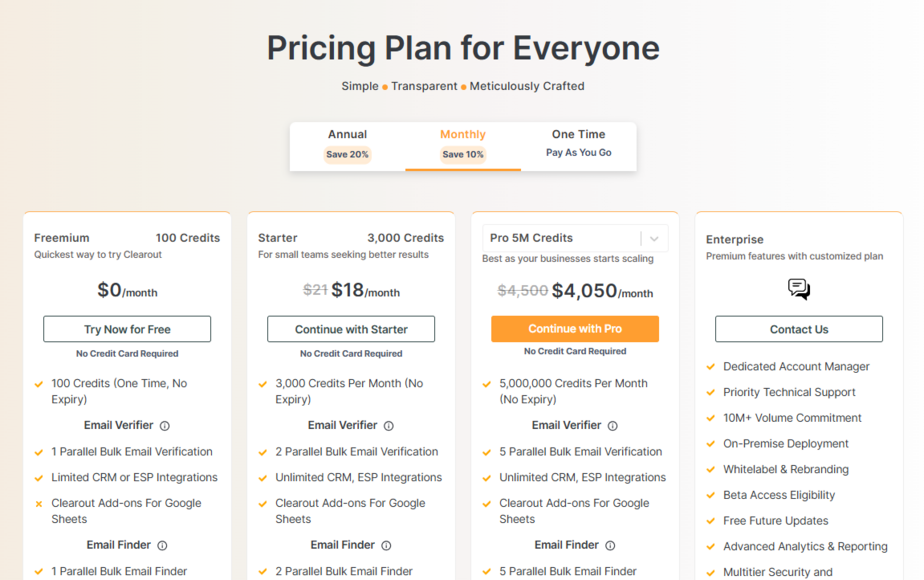The width and height of the screenshot is (924, 580).
Task: Click Contact Us button in Enterprise
Action: (799, 329)
